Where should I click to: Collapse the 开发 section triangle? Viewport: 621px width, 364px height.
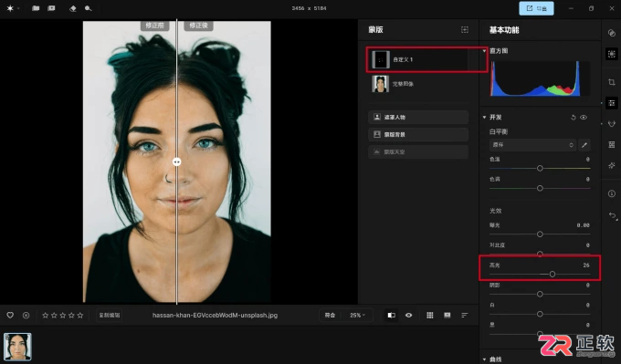(484, 117)
